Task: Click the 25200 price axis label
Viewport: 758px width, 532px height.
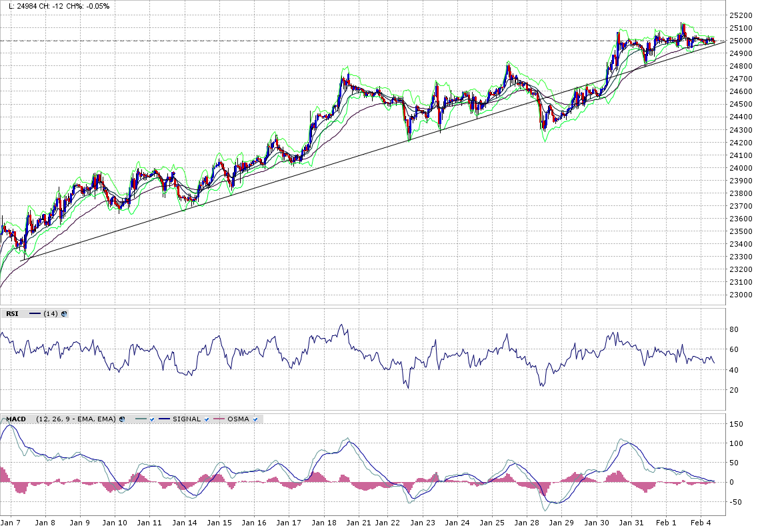Action: pos(741,15)
